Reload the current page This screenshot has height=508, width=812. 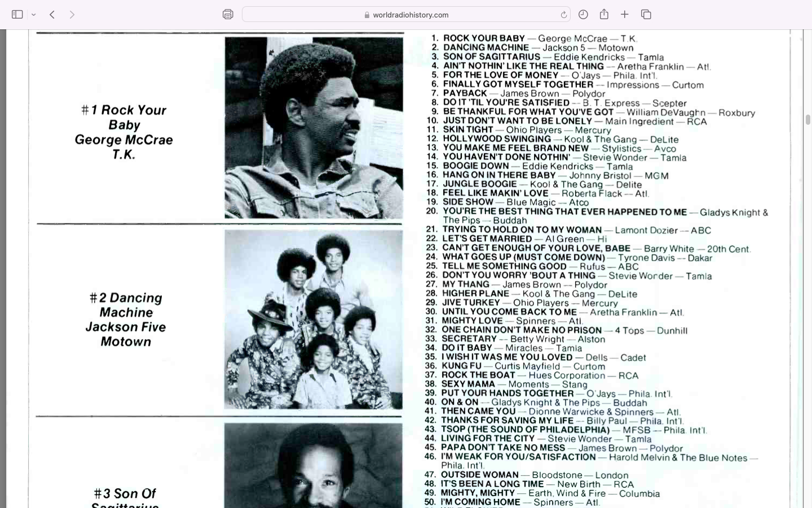pyautogui.click(x=563, y=15)
